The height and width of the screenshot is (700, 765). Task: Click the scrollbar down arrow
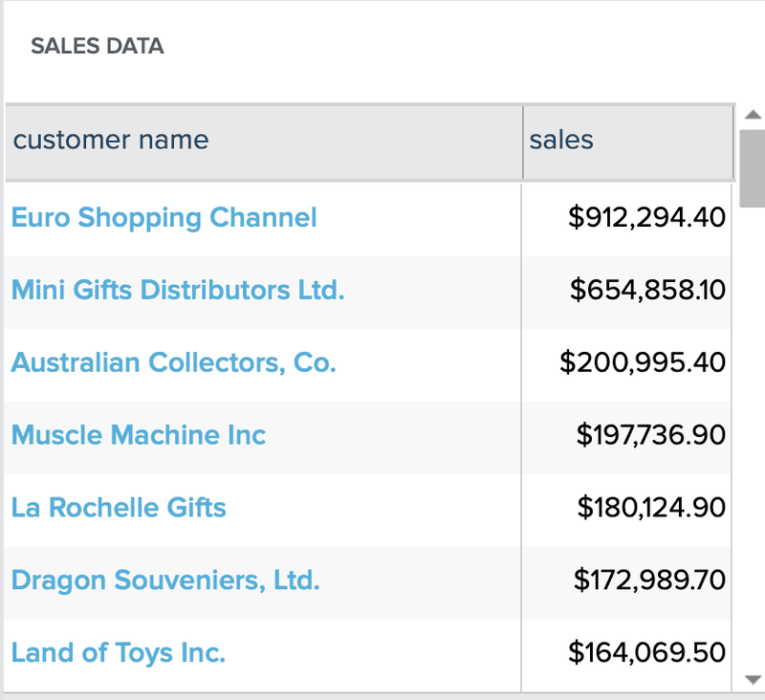point(752,679)
